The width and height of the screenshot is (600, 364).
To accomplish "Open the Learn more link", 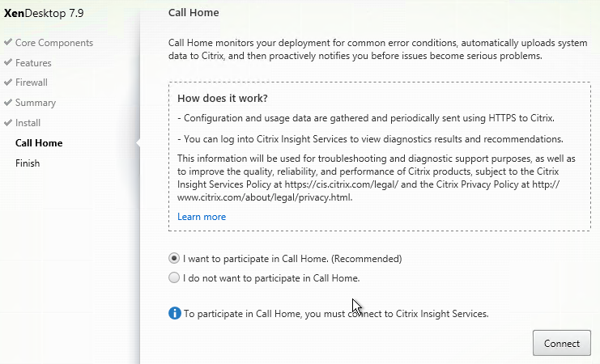I will [x=202, y=217].
